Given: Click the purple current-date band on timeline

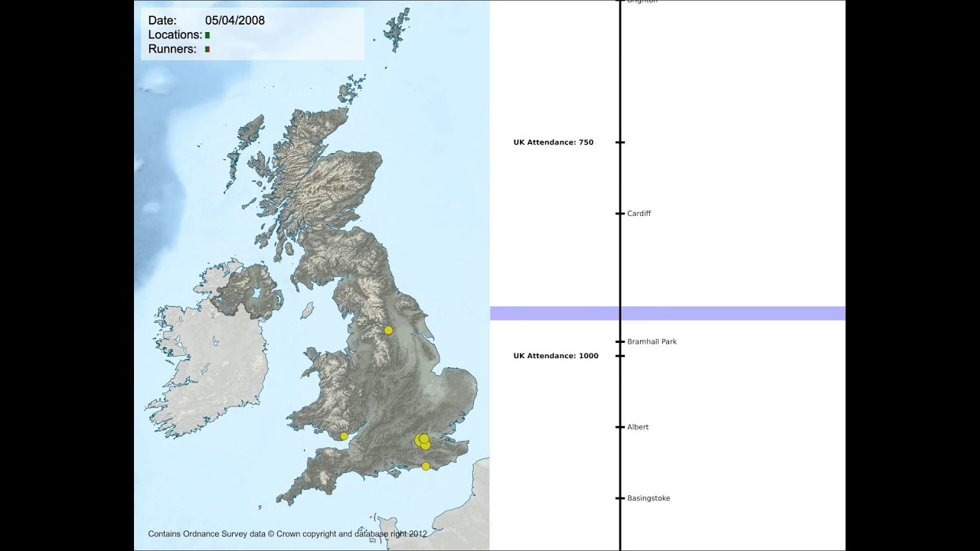Looking at the screenshot, I should [x=668, y=313].
